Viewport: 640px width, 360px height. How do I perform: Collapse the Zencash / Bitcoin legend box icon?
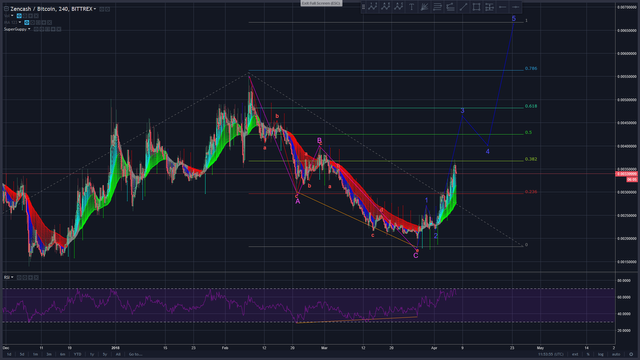6,9
